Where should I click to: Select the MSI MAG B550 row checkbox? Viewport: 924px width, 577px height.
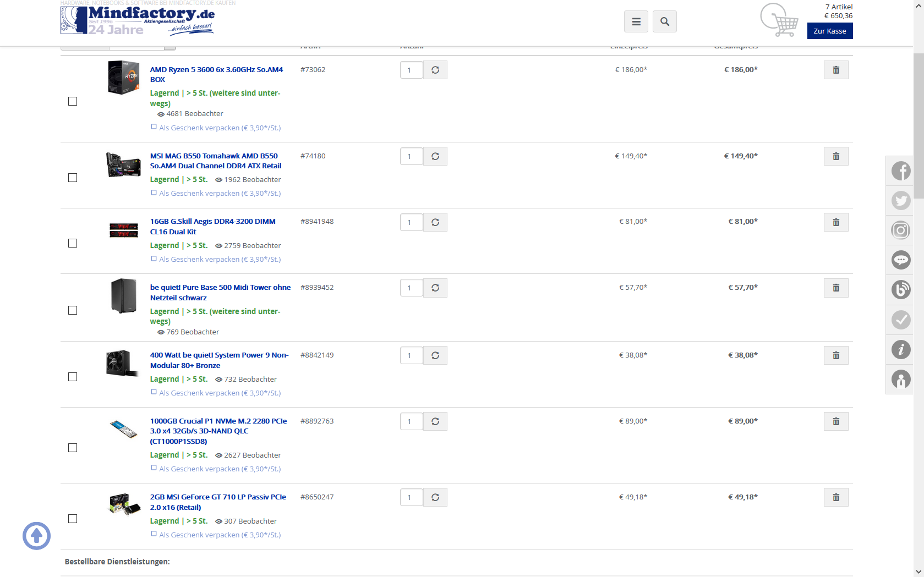pos(73,178)
